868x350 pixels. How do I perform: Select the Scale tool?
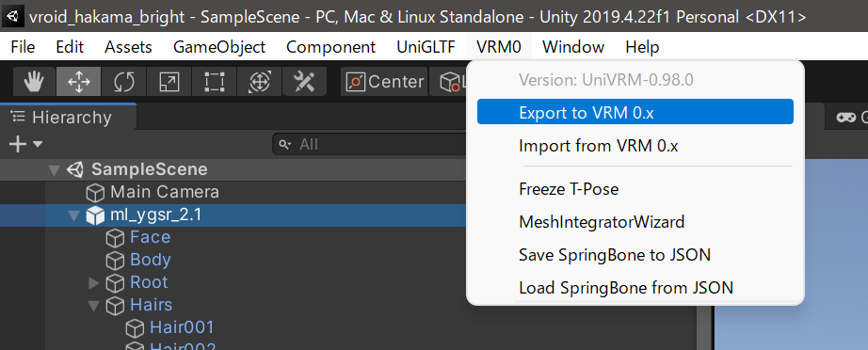tap(169, 82)
